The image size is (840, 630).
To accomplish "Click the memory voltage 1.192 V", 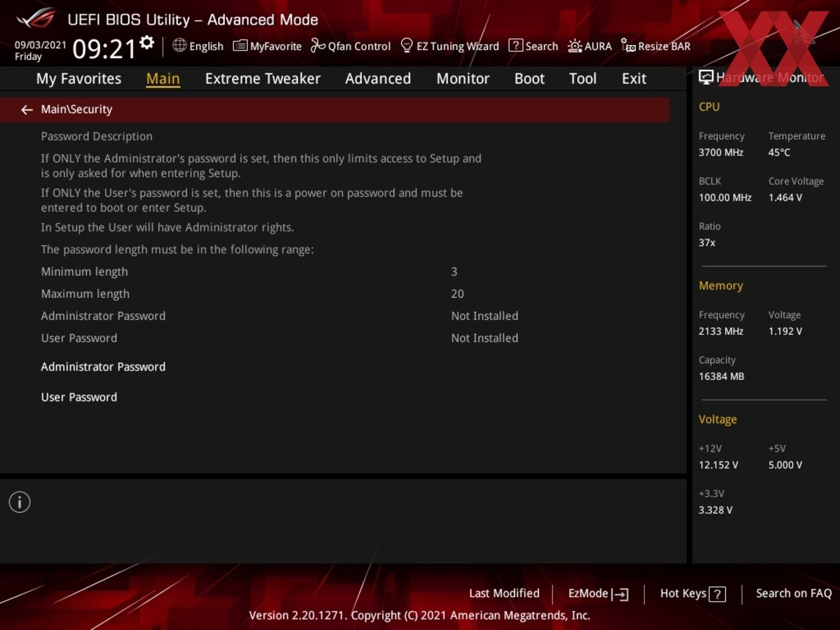I will point(785,331).
